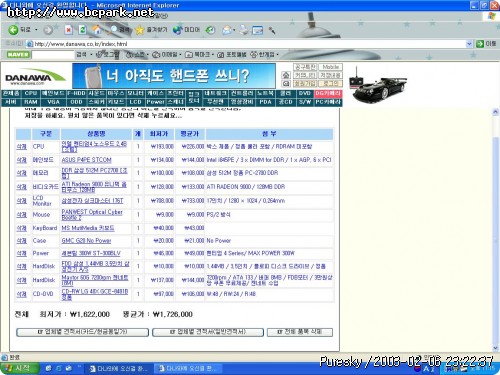This screenshot has height=375, width=500.
Task: Delete the Mouse row item
Action: click(22, 215)
